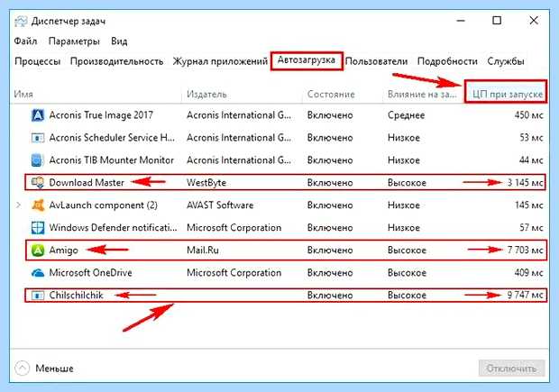
Task: Click the Download Master icon
Action: 38,182
